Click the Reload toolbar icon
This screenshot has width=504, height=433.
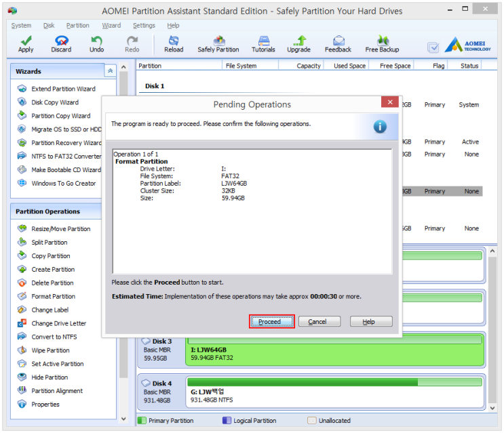(174, 41)
